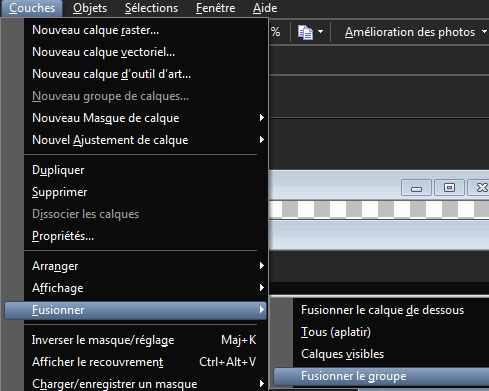The image size is (489, 391).
Task: Select Dupliquer in Couches menu
Action: click(146, 170)
